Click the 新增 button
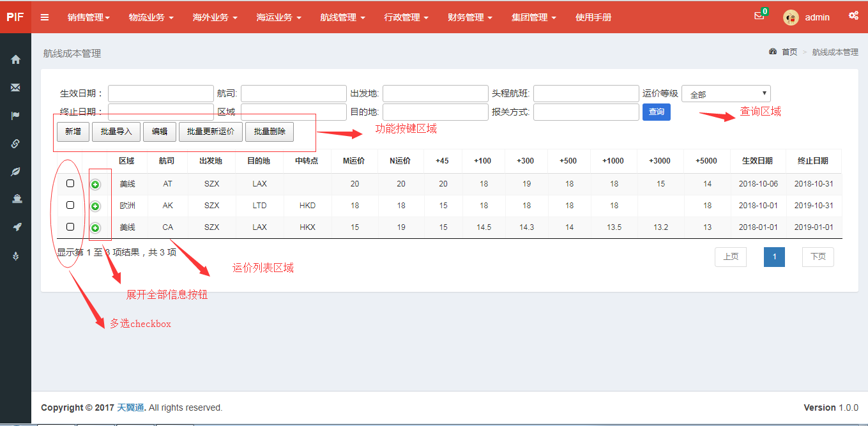Screen dimensions: 868x426 pyautogui.click(x=73, y=132)
